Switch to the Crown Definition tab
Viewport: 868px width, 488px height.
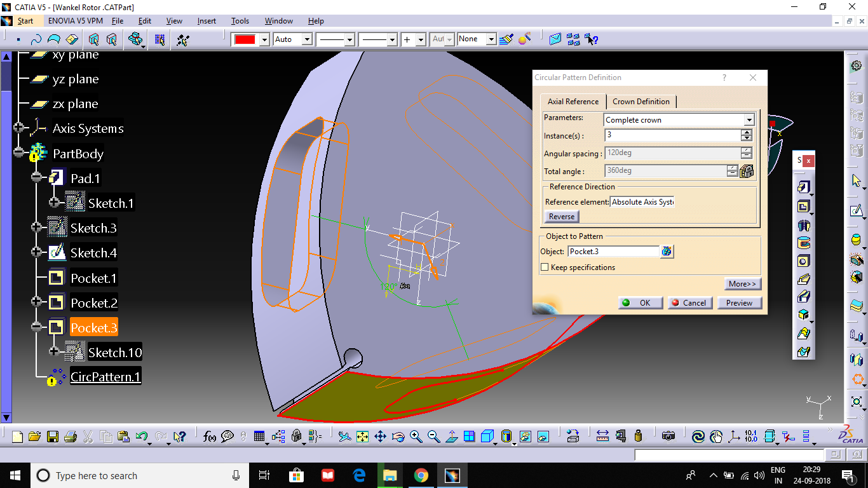[641, 102]
